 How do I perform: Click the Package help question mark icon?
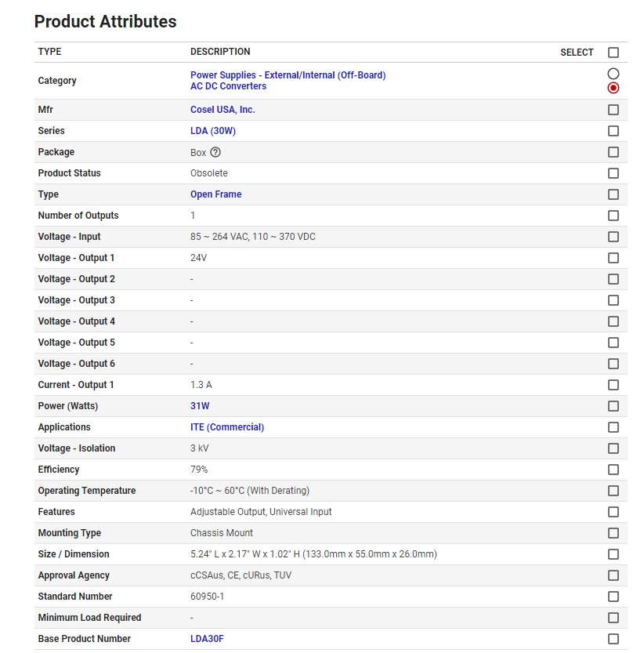[x=215, y=153]
